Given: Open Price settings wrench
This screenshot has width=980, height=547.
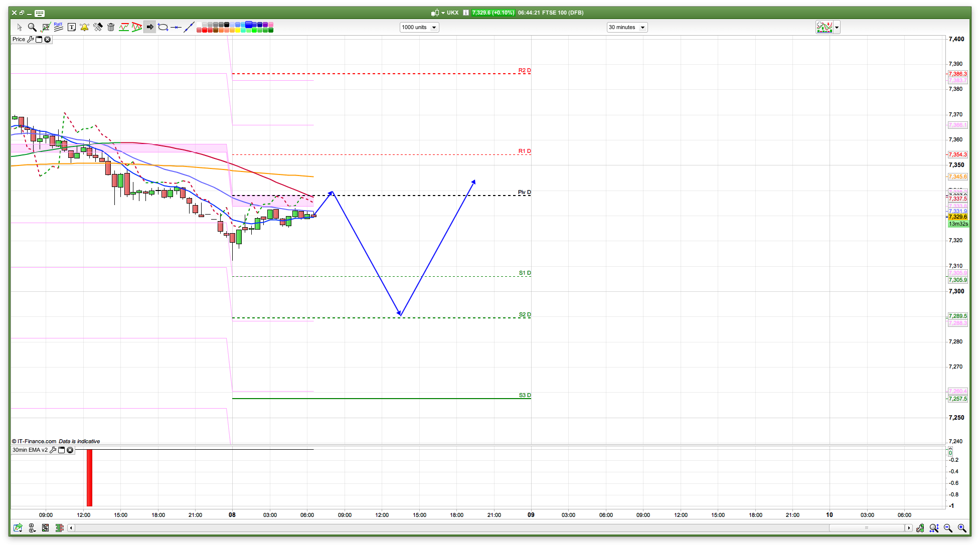Looking at the screenshot, I should (x=30, y=39).
